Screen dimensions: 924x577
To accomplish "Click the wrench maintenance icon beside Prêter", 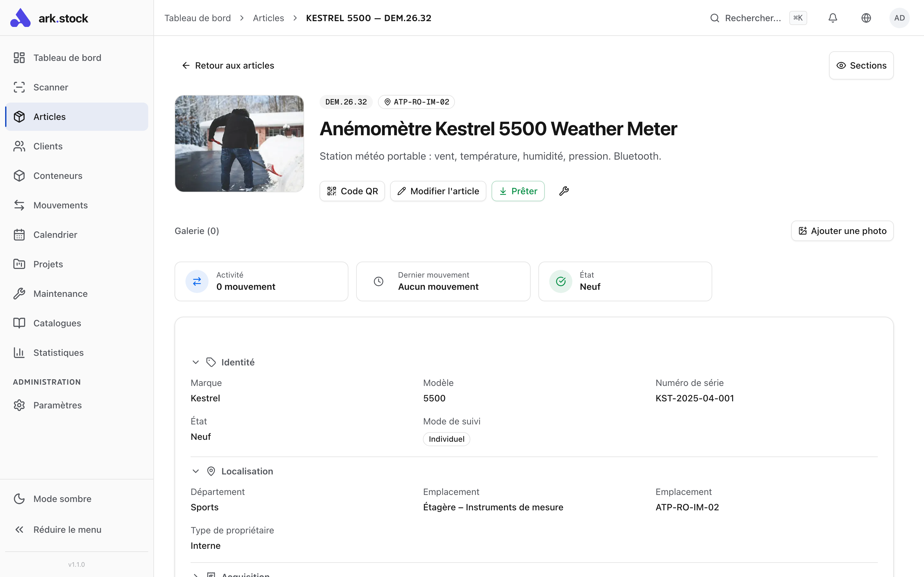I will click(564, 191).
